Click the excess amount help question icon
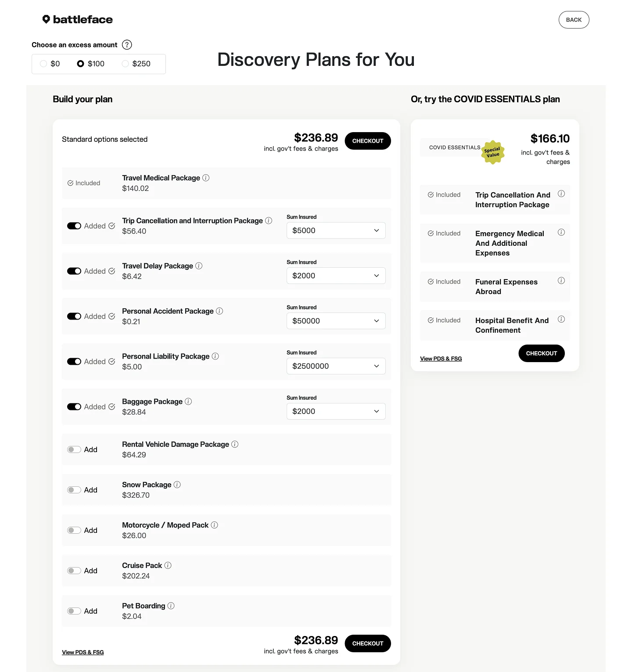 pyautogui.click(x=127, y=45)
